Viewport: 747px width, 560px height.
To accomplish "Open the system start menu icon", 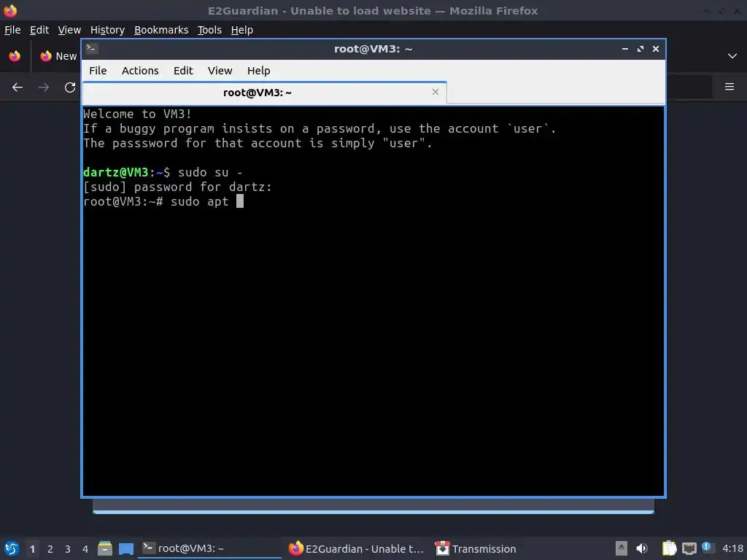I will (12, 548).
